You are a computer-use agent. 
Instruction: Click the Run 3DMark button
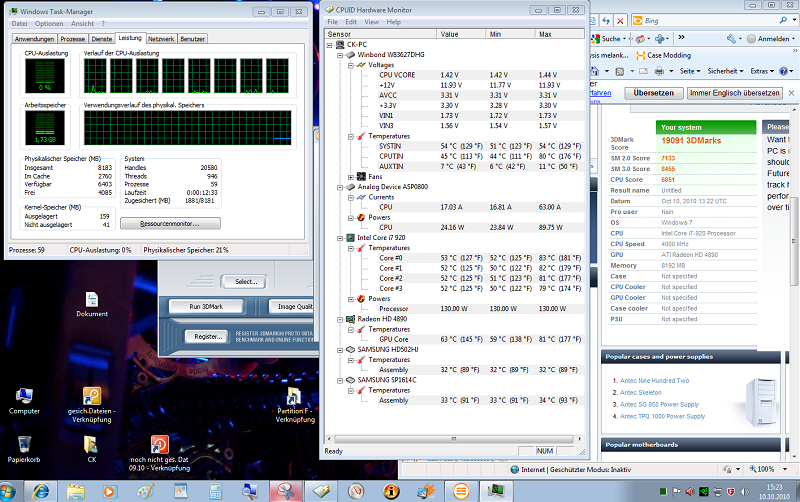206,307
